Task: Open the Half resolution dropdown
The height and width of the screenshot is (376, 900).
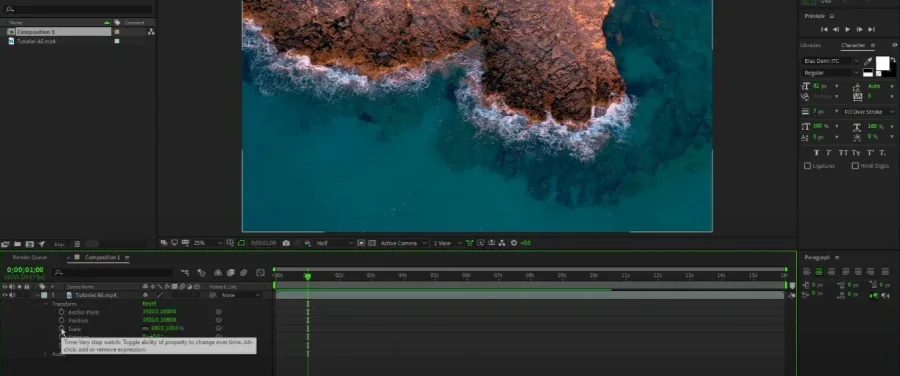Action: pyautogui.click(x=334, y=243)
